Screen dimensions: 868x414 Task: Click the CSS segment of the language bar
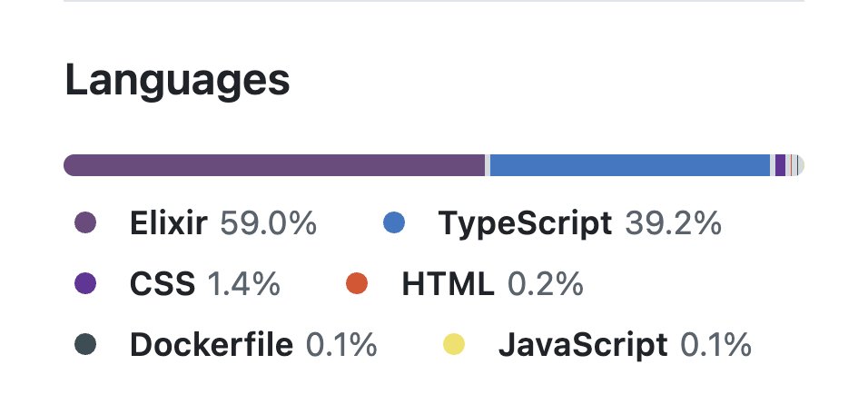(781, 165)
